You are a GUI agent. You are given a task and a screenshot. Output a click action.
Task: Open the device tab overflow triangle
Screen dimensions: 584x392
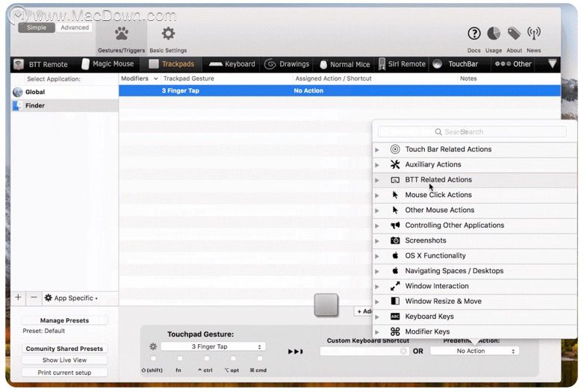click(553, 63)
